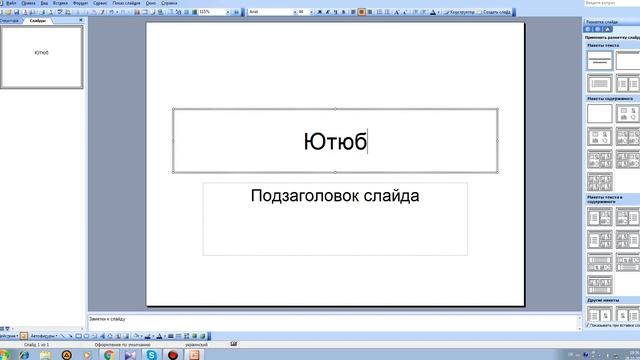Screen dimensions: 640x360
Task: Click the 'Подзаголовок слайда' (slide subtitle) placeholder
Action: pyautogui.click(x=335, y=219)
